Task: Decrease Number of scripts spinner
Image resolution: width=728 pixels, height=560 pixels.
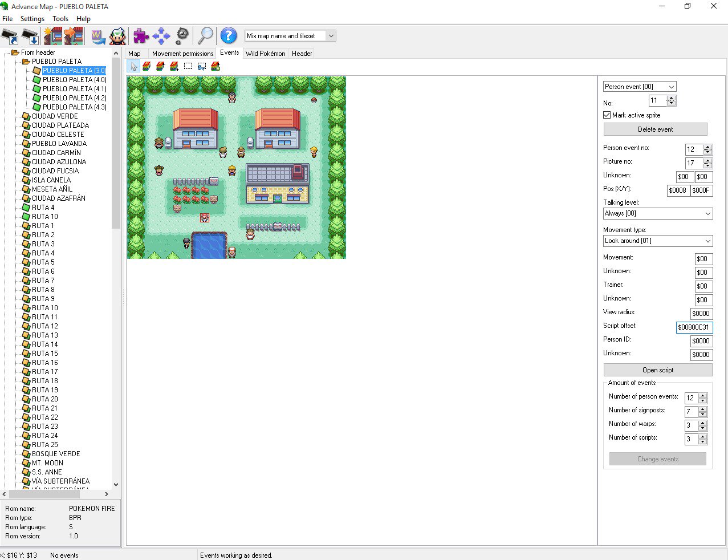Action: pyautogui.click(x=702, y=442)
